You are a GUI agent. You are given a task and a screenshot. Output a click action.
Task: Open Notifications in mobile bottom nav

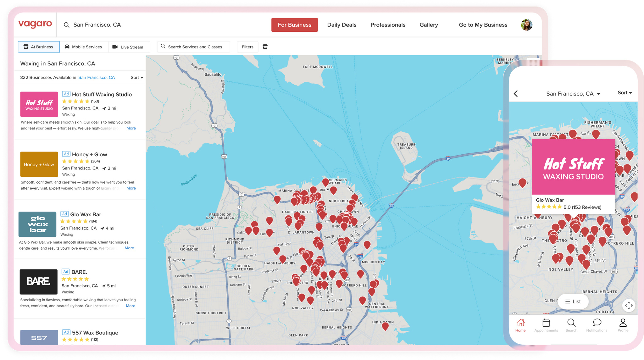[x=597, y=325]
